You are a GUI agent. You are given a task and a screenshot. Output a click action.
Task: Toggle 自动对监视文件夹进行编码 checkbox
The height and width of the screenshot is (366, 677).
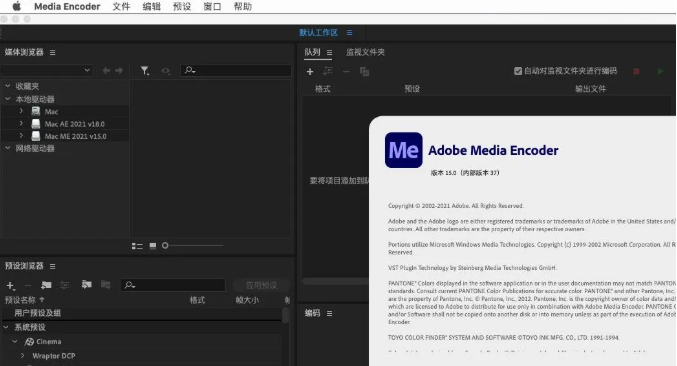click(518, 71)
